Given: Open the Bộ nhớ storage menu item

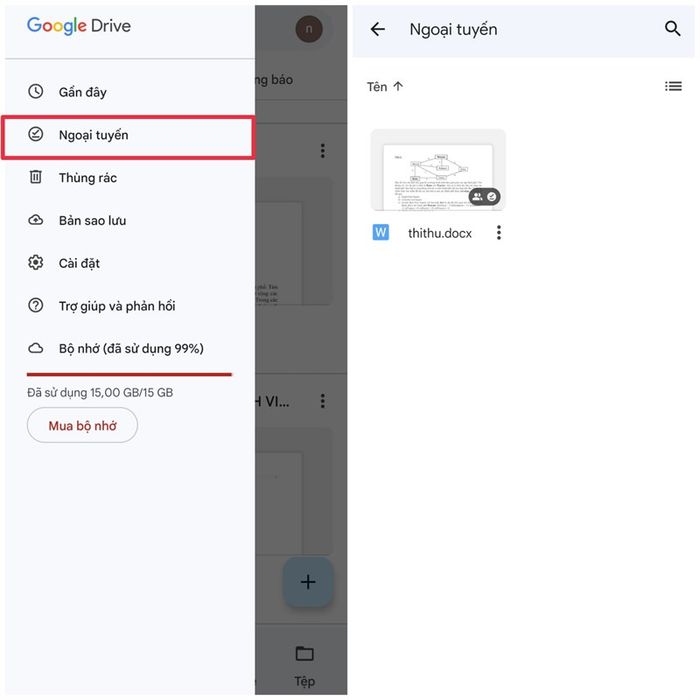Looking at the screenshot, I should 129,348.
